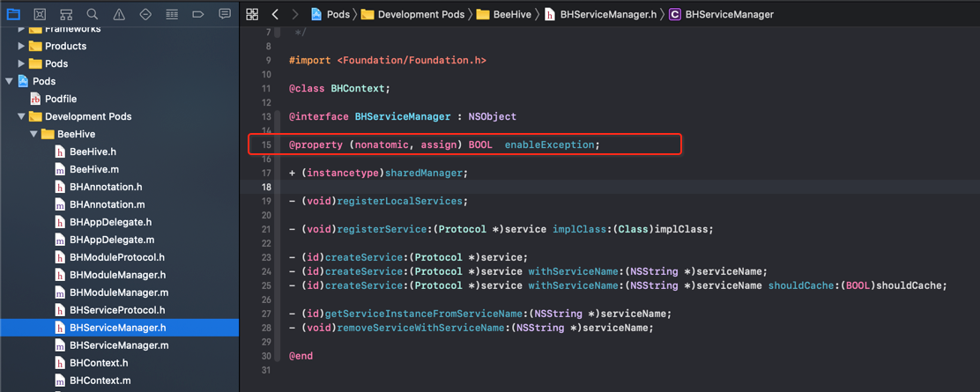Open the Project navigator folder icon

(x=13, y=14)
